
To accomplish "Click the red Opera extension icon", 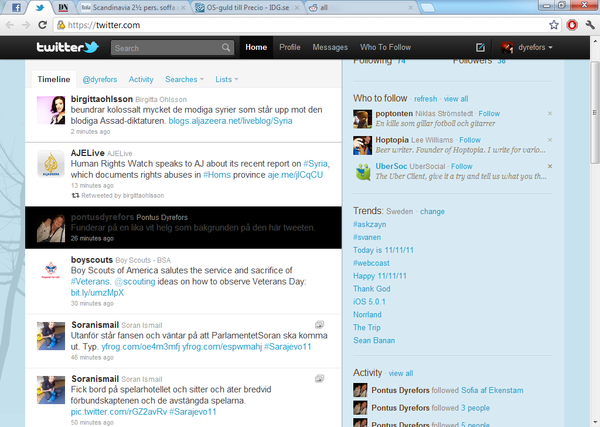I will [x=572, y=25].
